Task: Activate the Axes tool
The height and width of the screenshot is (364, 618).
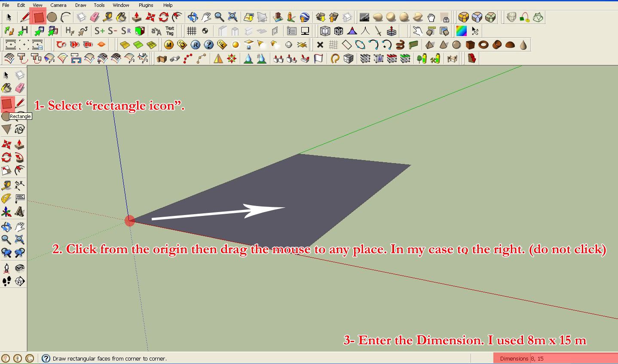Action: tap(6, 212)
